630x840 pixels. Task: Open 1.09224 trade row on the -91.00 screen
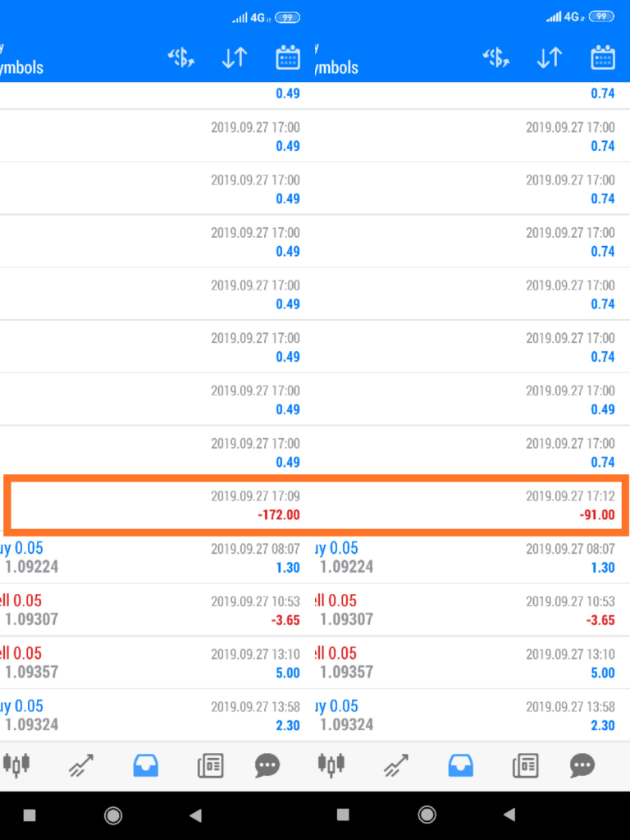pyautogui.click(x=472, y=557)
